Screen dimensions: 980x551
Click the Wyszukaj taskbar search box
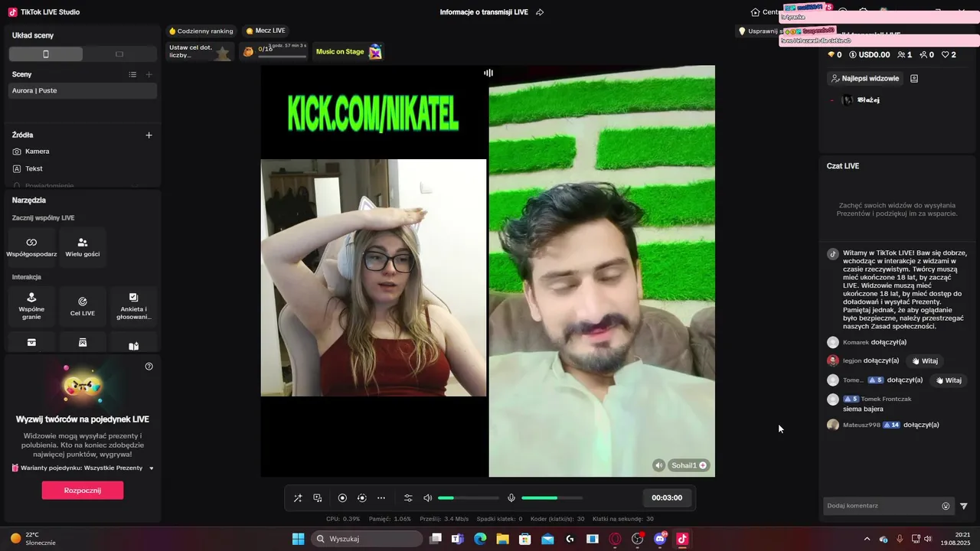[367, 539]
